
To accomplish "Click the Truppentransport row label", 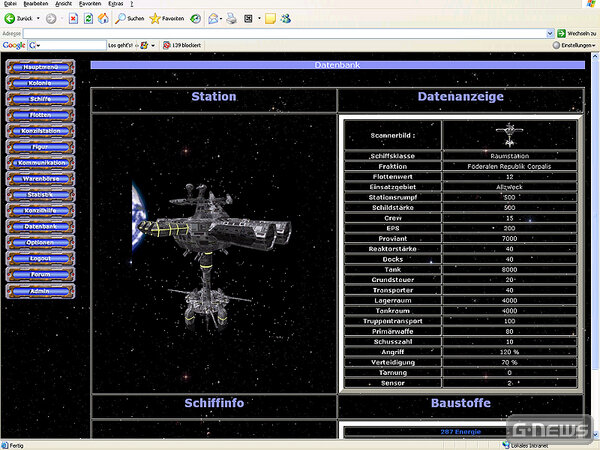I will (393, 321).
